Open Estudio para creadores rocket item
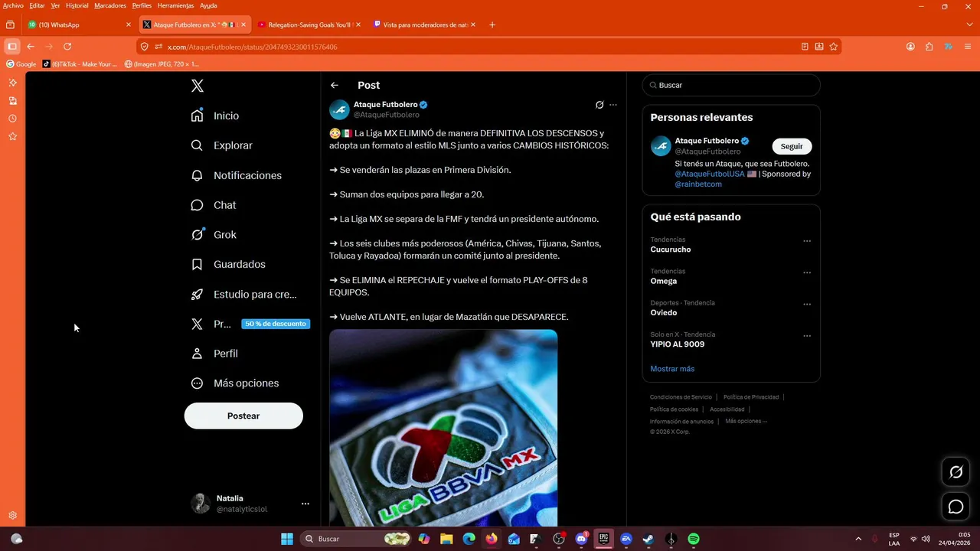 click(243, 294)
